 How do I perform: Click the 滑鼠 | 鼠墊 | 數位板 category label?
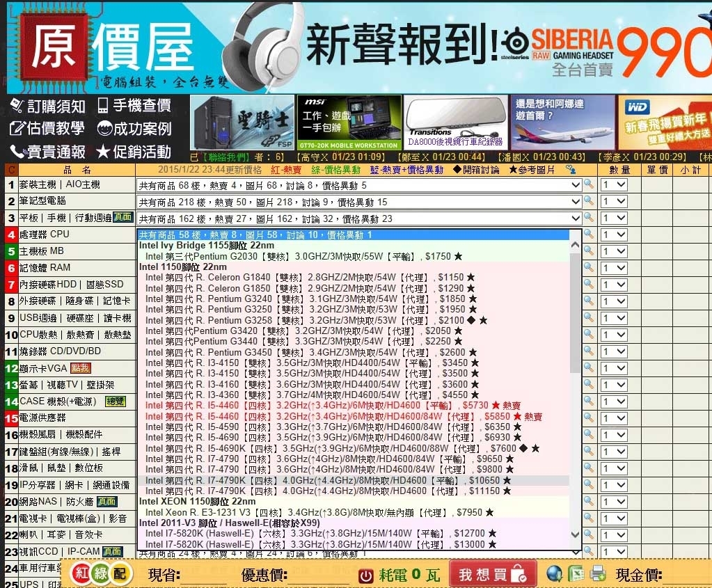(61, 468)
